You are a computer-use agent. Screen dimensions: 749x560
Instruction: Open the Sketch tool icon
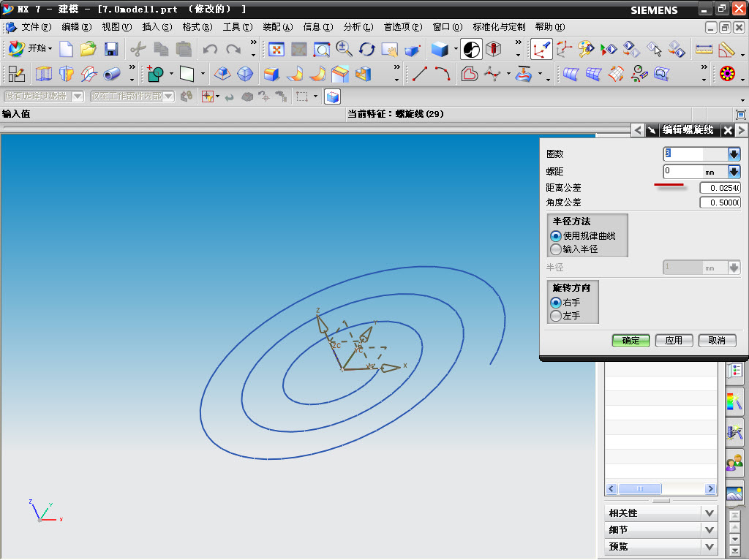tap(17, 74)
